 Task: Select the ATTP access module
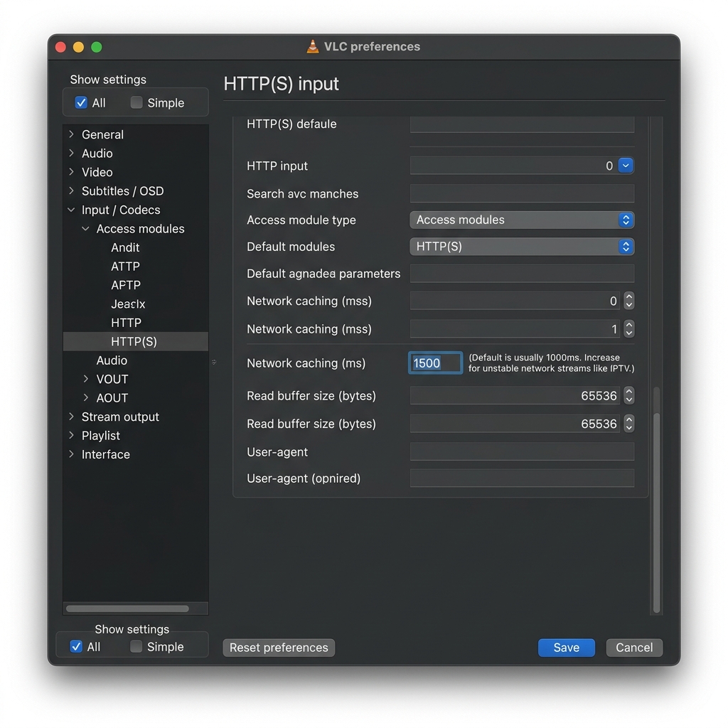(x=125, y=266)
